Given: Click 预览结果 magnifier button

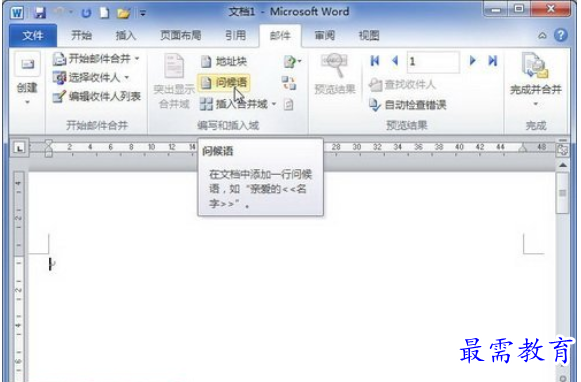Looking at the screenshot, I should coord(334,74).
